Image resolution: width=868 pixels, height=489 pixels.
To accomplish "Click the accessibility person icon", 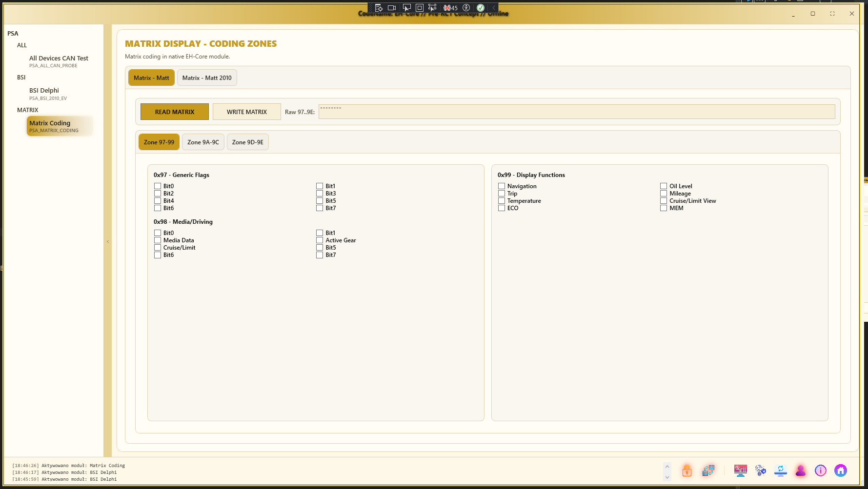I will (466, 8).
